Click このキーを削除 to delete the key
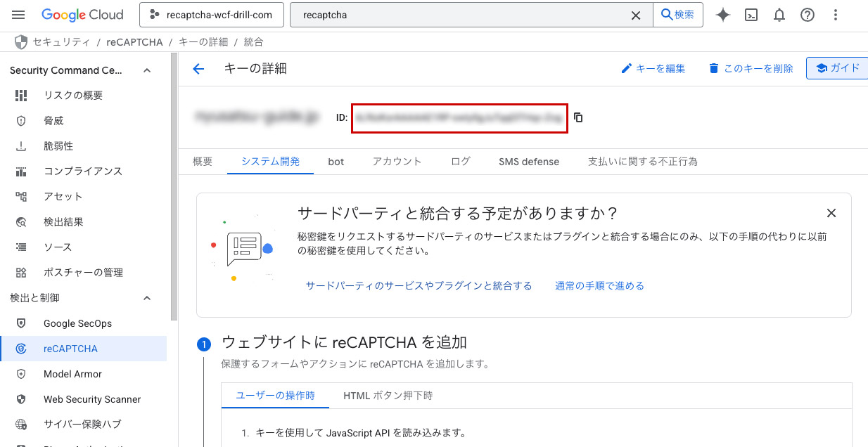Screen dimensions: 868x447 [x=751, y=69]
